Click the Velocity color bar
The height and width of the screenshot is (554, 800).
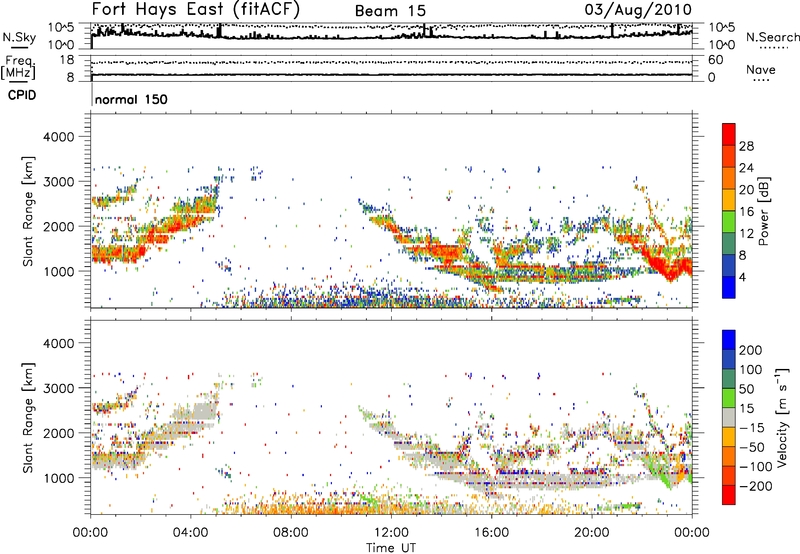click(x=729, y=417)
